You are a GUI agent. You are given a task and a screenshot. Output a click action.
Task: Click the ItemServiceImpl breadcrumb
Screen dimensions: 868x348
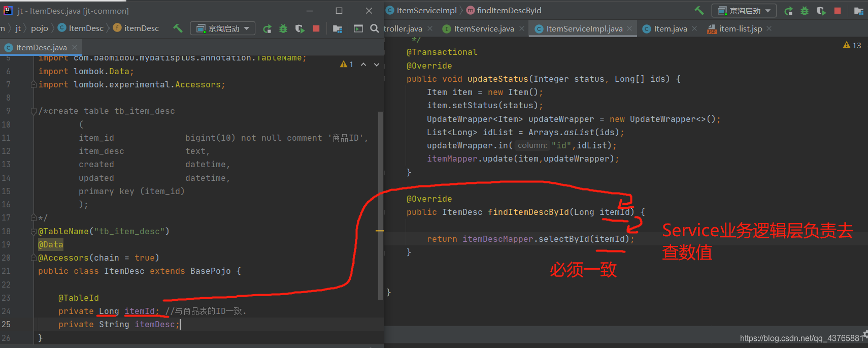point(421,10)
